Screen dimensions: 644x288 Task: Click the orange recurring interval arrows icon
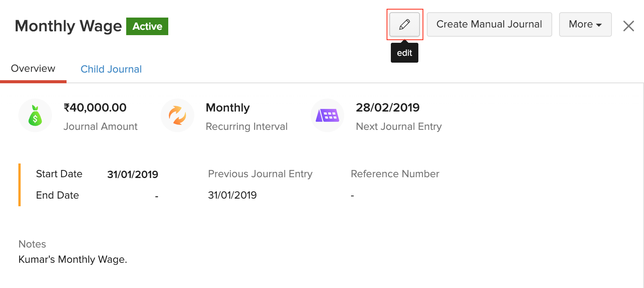[177, 115]
